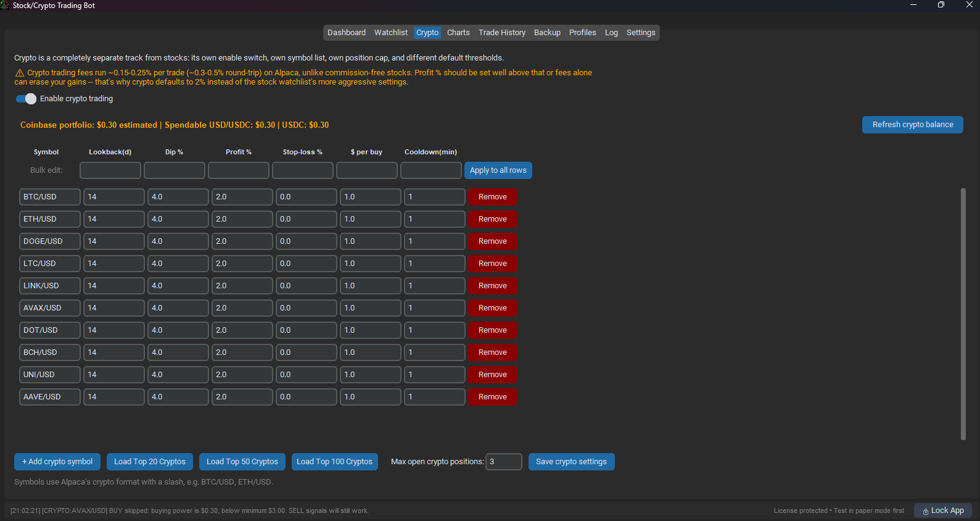The image size is (980, 521).
Task: Remove the AAVE/USD row
Action: pos(493,397)
